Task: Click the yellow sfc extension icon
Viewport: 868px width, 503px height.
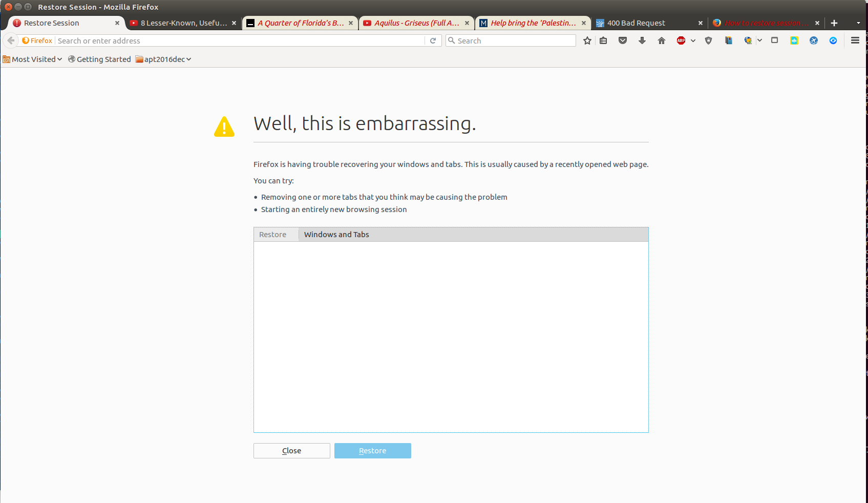Action: [794, 40]
